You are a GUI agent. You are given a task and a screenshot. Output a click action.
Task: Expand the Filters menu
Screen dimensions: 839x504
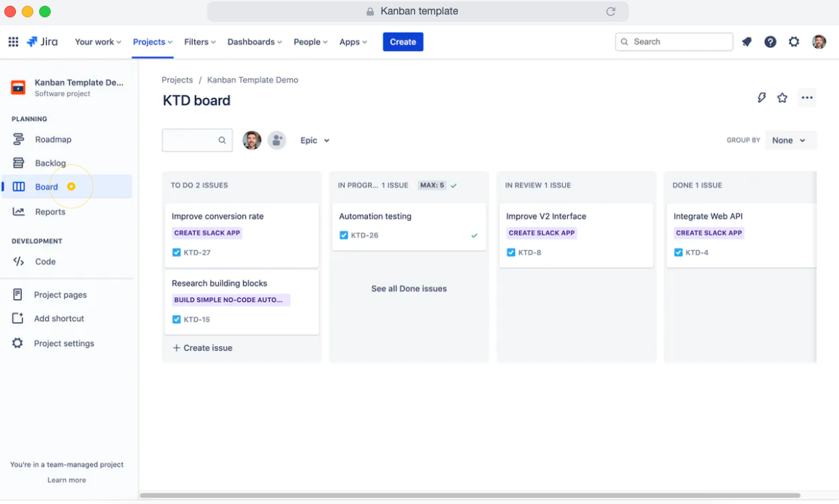(199, 42)
